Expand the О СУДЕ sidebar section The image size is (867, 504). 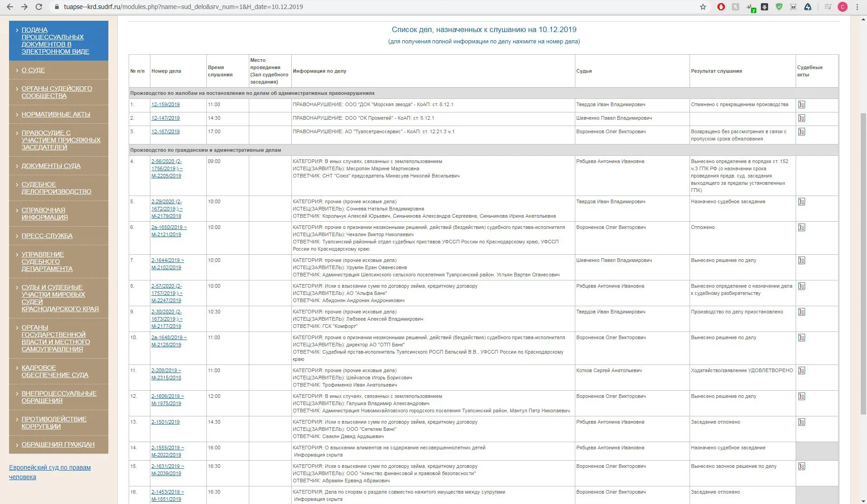(x=33, y=70)
